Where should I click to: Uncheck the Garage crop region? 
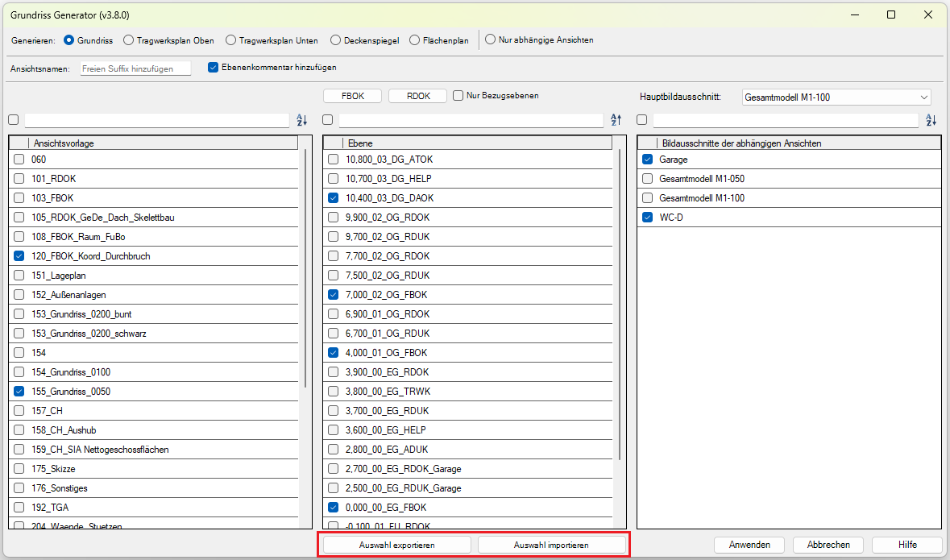(x=648, y=160)
